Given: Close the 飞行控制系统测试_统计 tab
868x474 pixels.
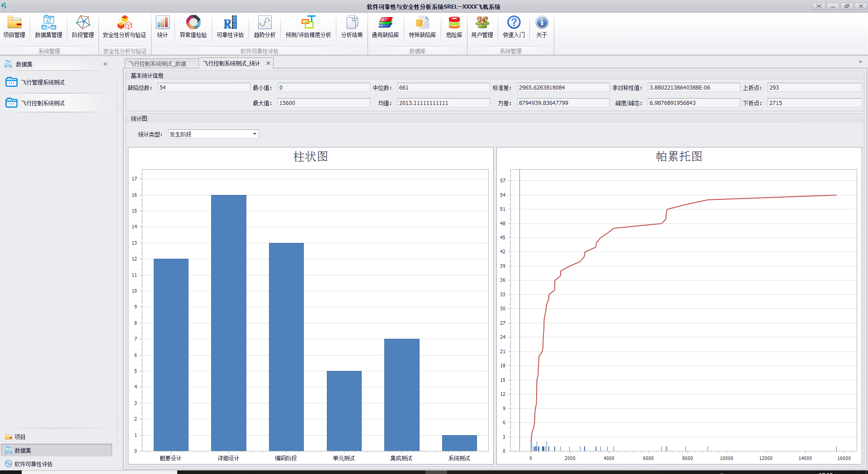Looking at the screenshot, I should [268, 63].
